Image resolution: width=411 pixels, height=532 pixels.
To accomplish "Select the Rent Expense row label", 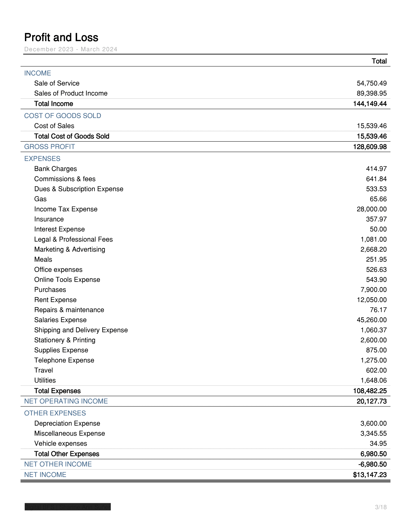I will (55, 300).
